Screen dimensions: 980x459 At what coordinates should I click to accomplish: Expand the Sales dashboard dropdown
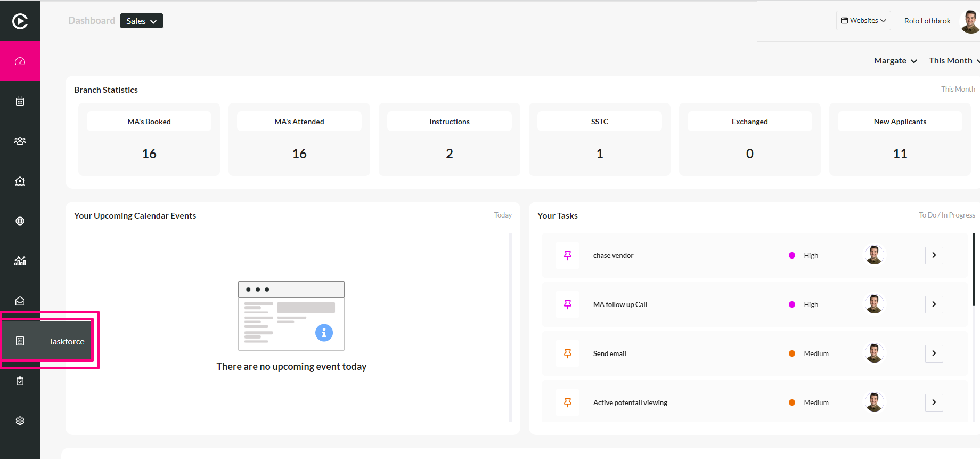(x=142, y=21)
